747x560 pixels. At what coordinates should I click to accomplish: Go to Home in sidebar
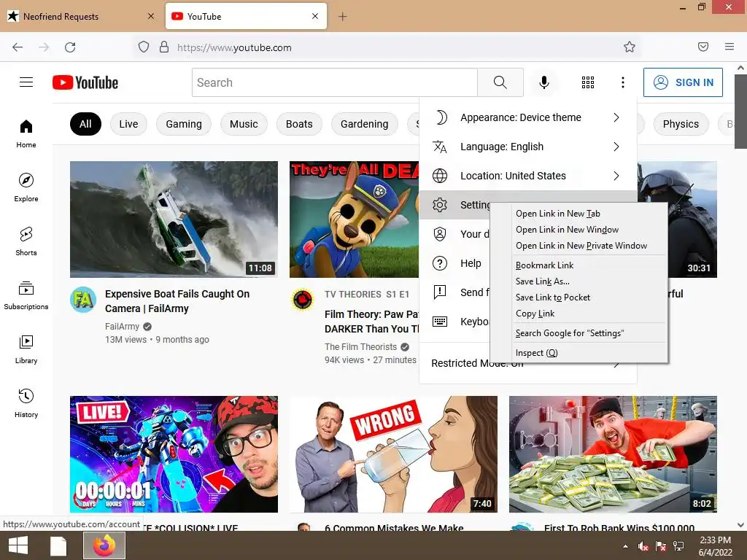click(26, 134)
